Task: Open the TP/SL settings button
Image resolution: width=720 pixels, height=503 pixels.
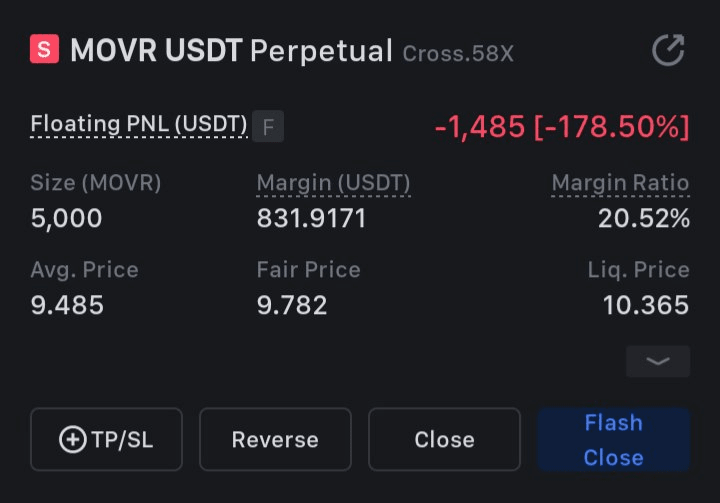Action: (x=106, y=439)
